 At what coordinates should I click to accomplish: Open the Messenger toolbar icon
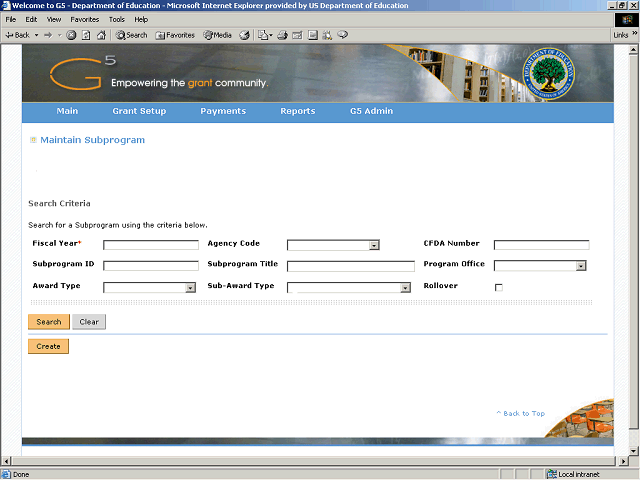click(x=342, y=35)
